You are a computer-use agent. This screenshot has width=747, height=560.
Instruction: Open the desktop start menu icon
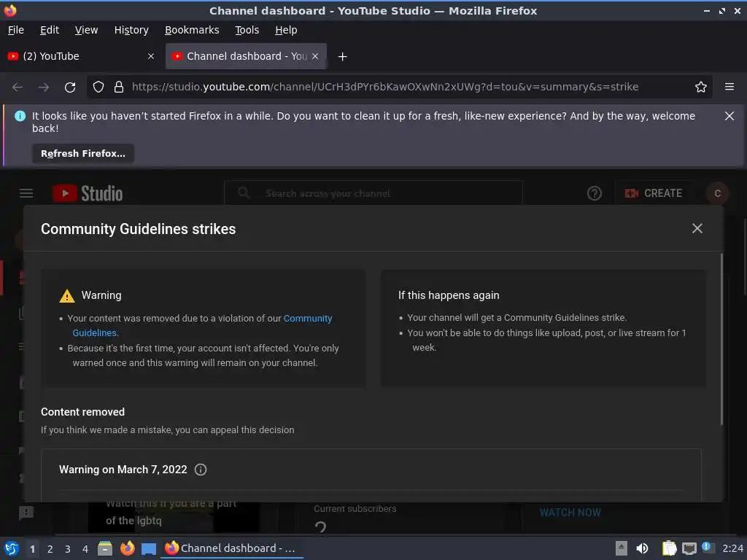(x=12, y=548)
